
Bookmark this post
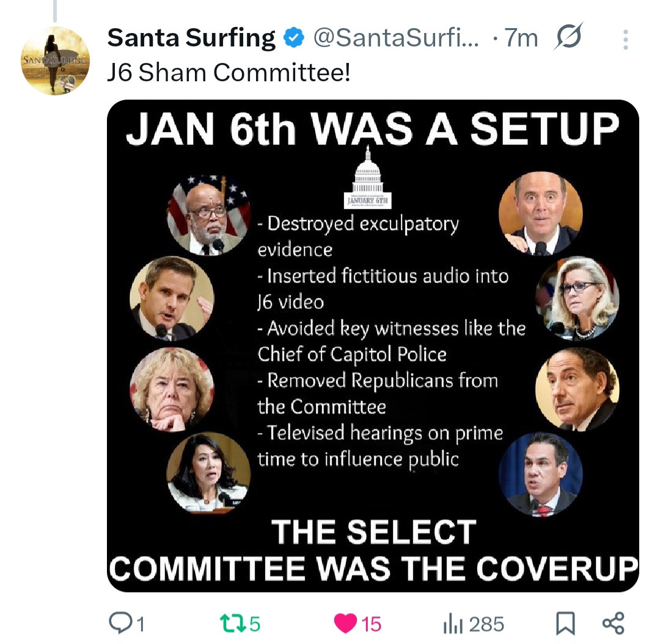pos(564,623)
